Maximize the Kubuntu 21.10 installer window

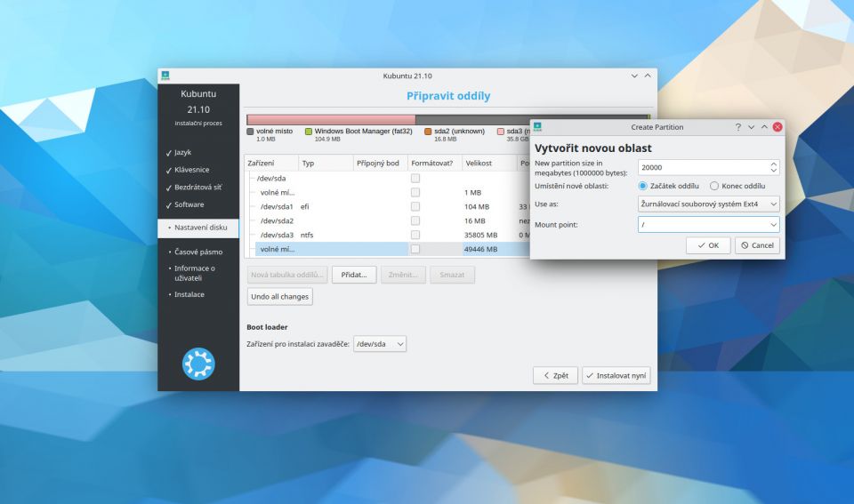pos(648,76)
